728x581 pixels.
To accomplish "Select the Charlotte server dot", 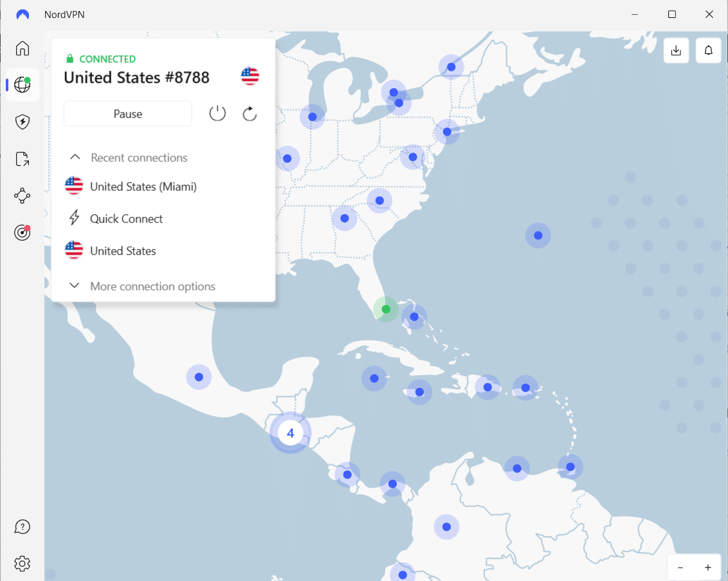I will click(379, 201).
